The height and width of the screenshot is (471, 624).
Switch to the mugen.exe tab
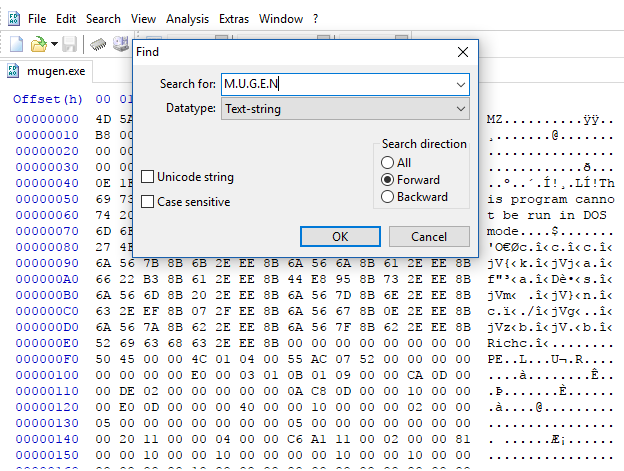[x=47, y=71]
